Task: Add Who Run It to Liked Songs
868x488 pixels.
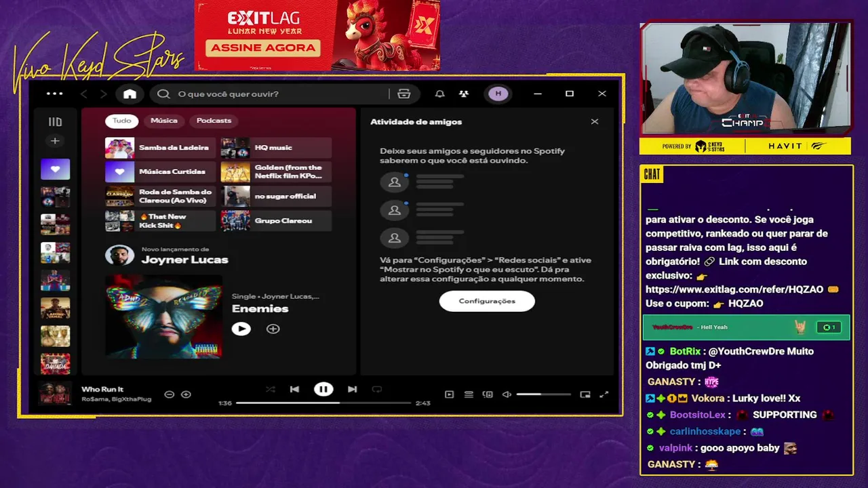Action: pos(186,394)
